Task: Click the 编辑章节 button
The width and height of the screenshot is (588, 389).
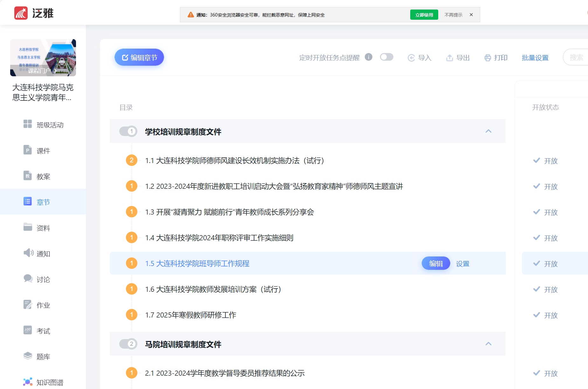Action: [x=139, y=57]
